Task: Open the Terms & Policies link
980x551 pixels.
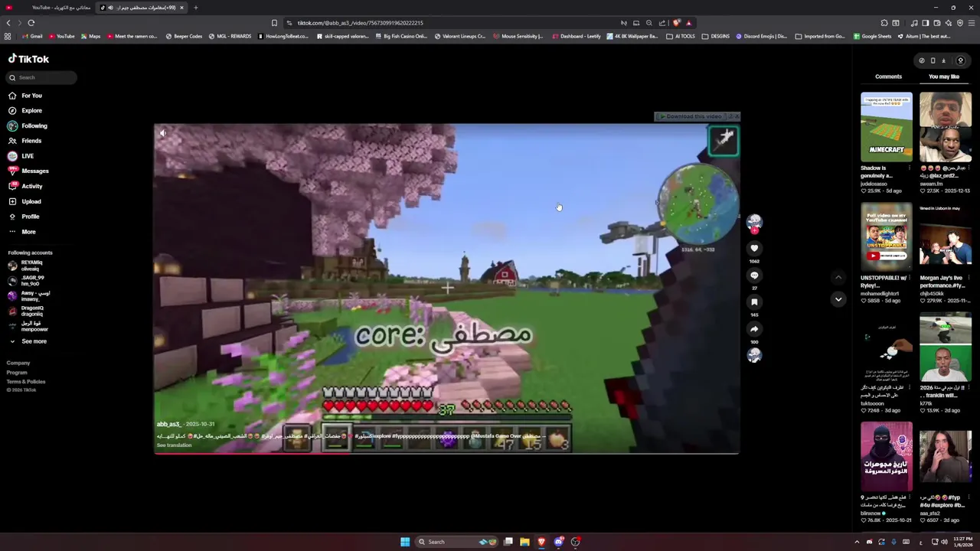Action: click(26, 381)
